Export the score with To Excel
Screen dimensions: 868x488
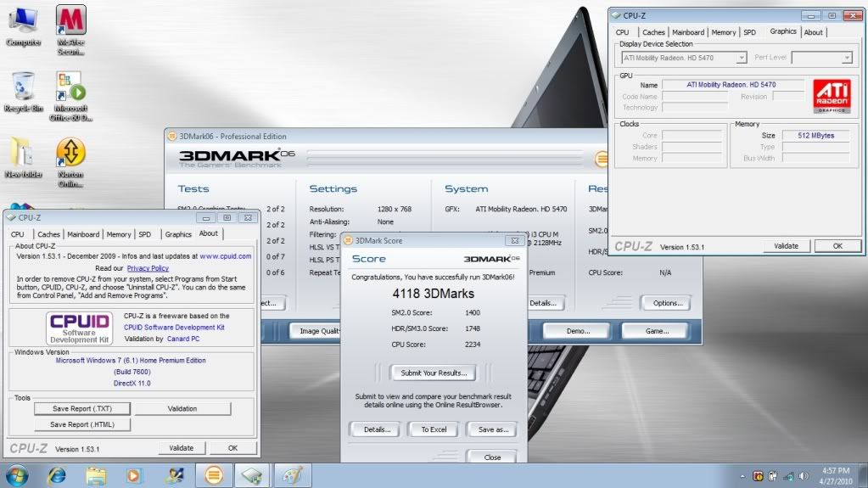tap(434, 429)
